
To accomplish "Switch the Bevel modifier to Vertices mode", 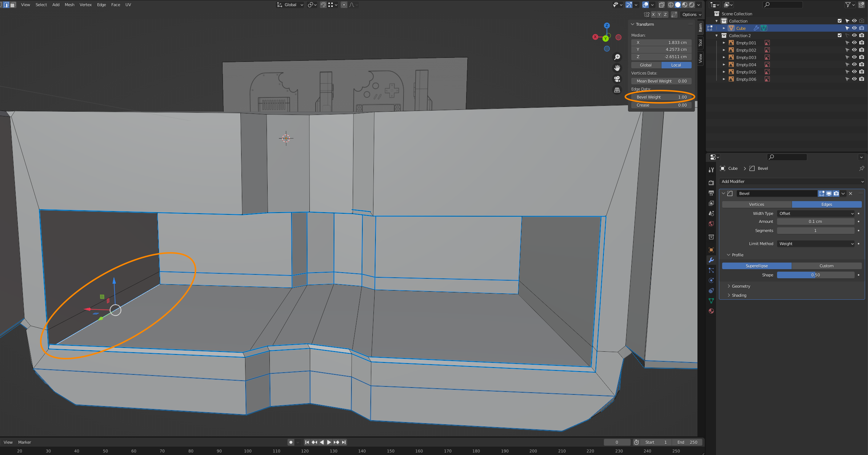I will click(756, 204).
